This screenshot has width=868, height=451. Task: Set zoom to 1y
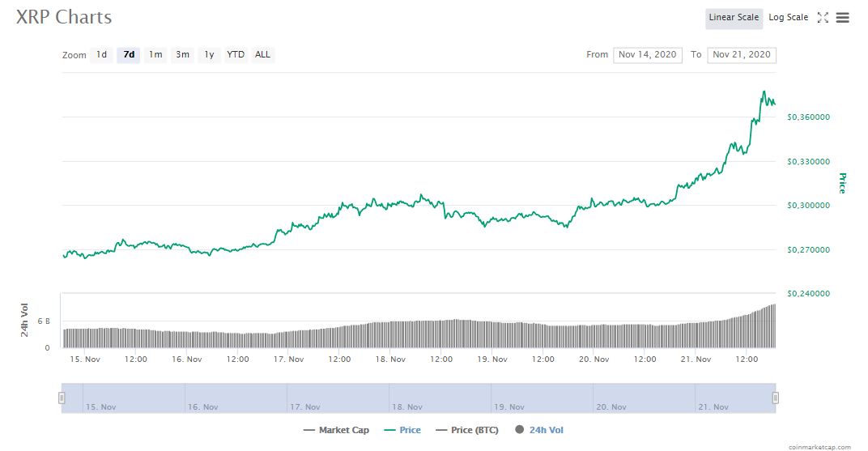(209, 55)
